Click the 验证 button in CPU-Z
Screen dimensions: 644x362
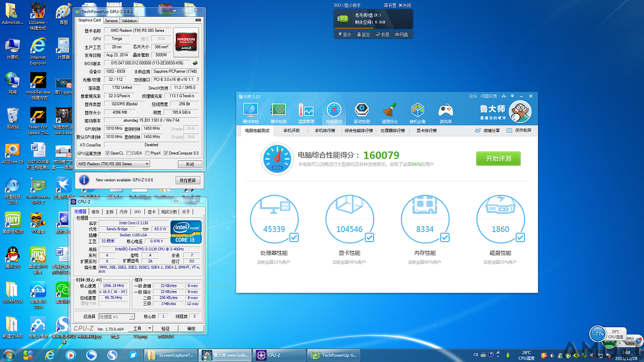[x=165, y=328]
